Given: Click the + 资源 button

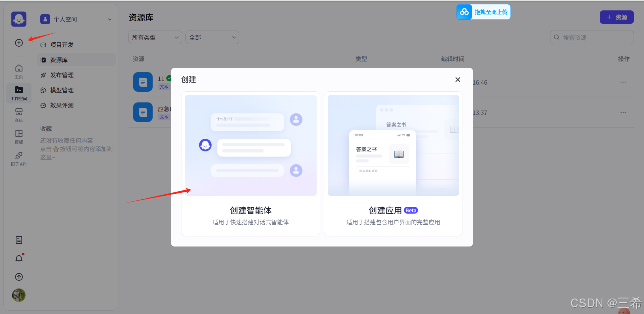Looking at the screenshot, I should point(616,17).
